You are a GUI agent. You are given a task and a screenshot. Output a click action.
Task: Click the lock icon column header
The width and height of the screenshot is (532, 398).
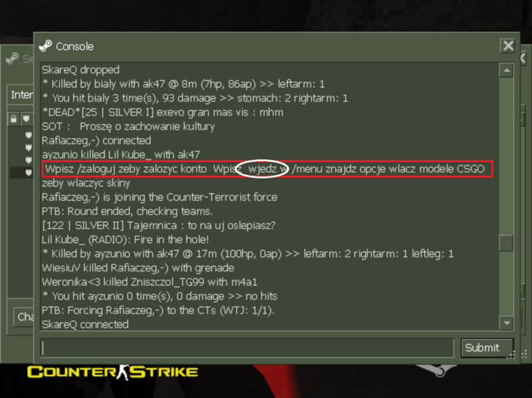pos(13,119)
